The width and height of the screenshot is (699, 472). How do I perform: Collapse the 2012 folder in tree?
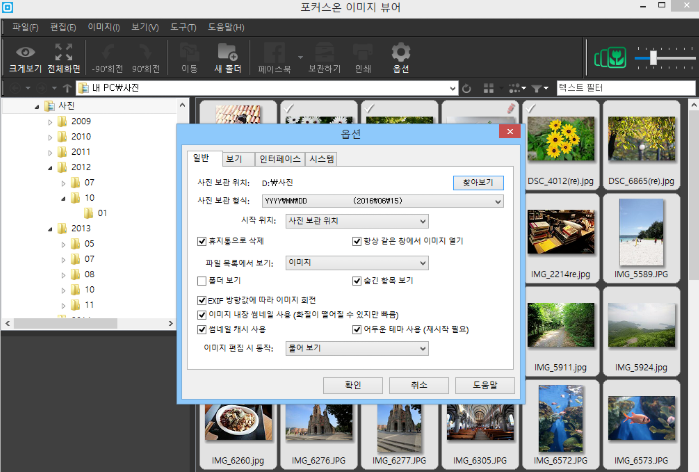coord(50,168)
